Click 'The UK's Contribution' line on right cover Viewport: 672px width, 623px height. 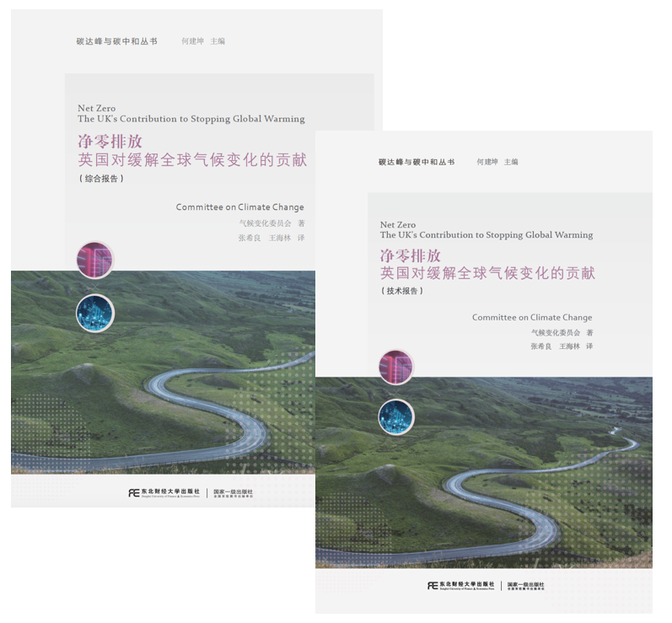(x=487, y=235)
